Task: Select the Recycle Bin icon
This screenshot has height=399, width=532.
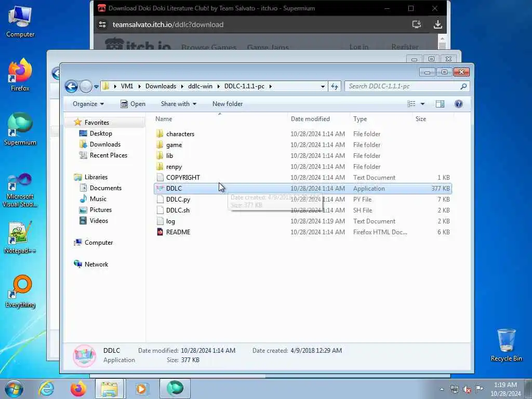Action: (x=506, y=345)
